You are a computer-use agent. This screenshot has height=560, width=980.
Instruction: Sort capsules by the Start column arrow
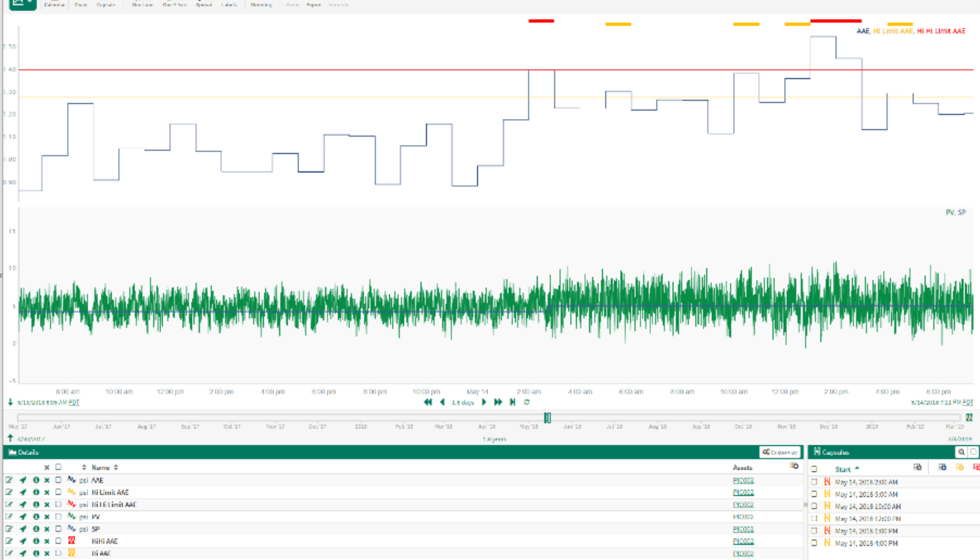[858, 469]
